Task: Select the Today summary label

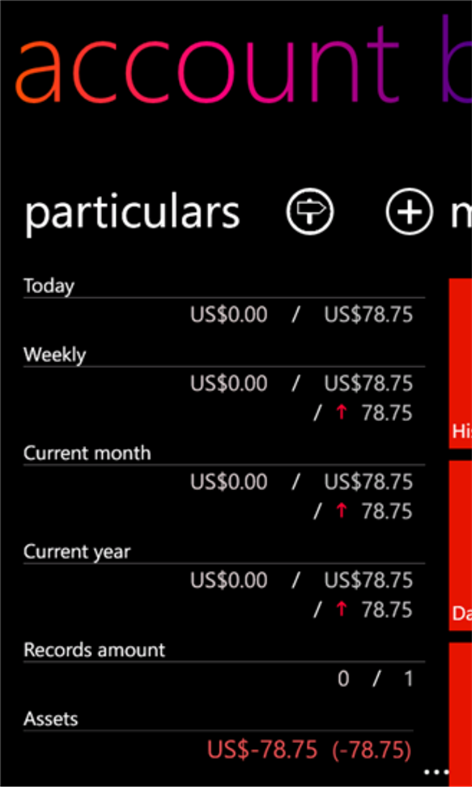Action: click(49, 287)
